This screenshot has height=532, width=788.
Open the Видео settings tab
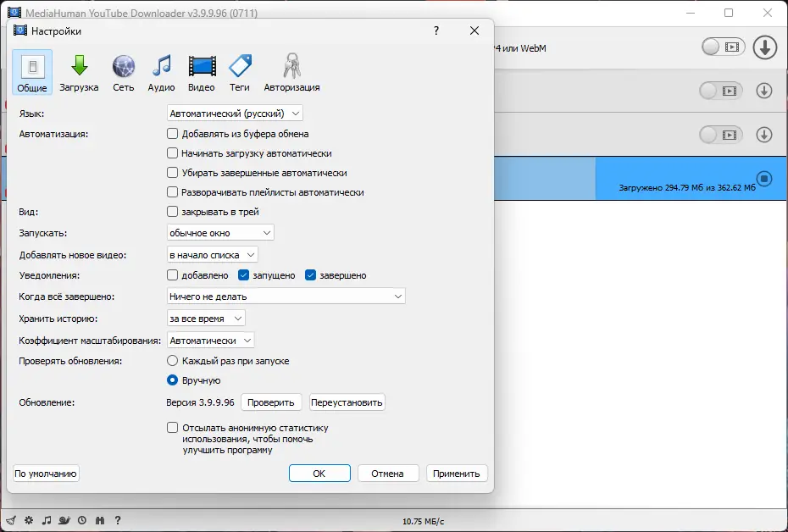[202, 72]
